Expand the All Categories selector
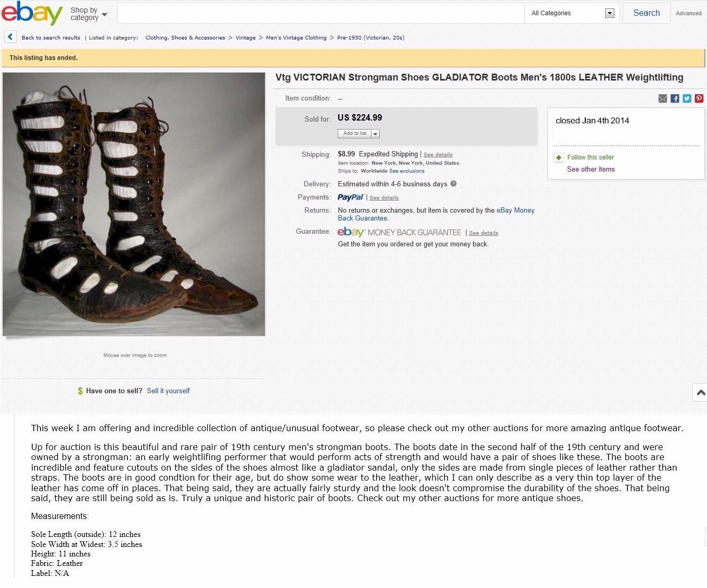The width and height of the screenshot is (707, 588). click(610, 13)
